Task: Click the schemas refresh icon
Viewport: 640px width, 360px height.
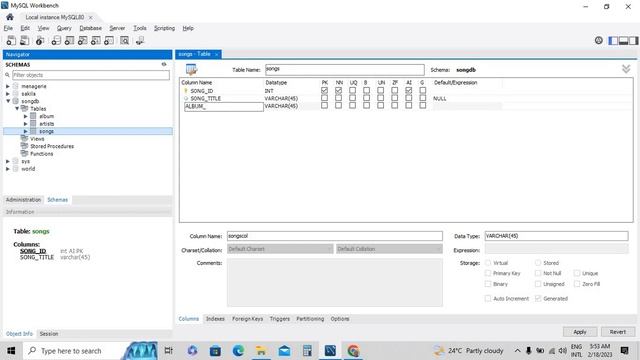Action: pos(164,64)
